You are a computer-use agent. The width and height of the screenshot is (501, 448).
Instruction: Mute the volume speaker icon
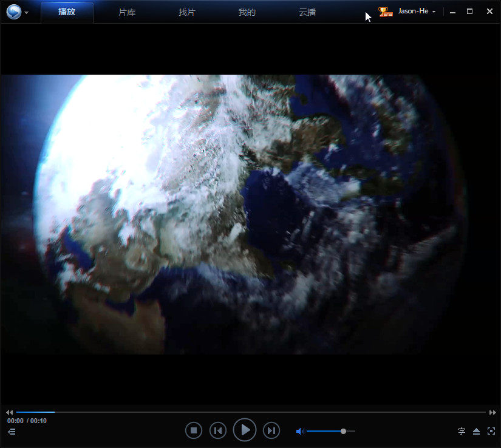point(300,431)
